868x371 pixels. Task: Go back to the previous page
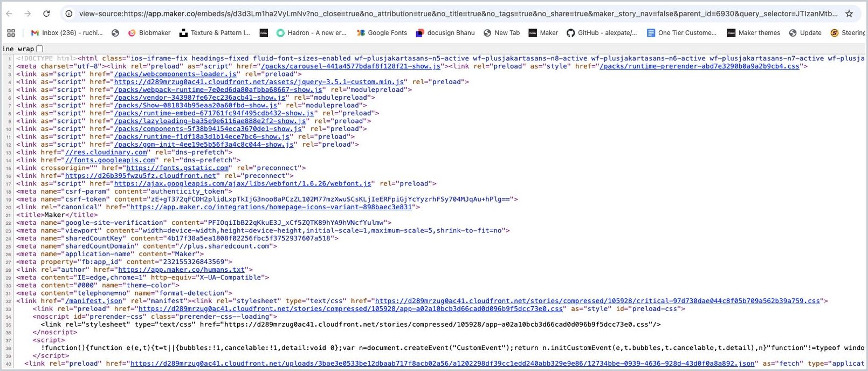point(9,13)
